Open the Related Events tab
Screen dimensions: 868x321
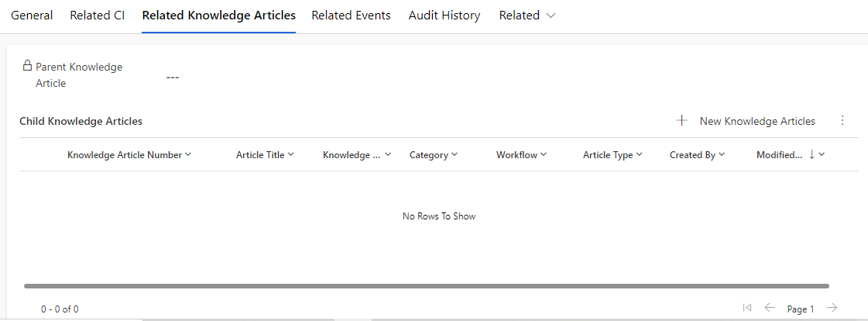pos(351,16)
